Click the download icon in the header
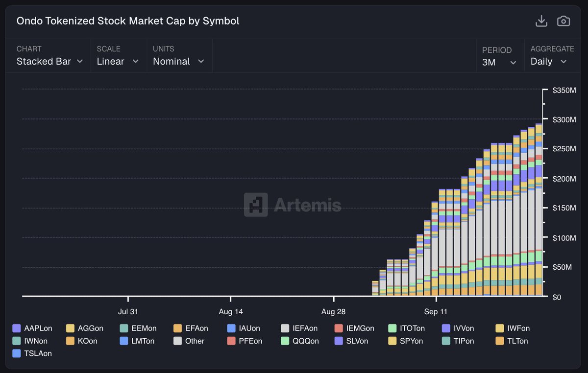Screen dimensions: 588x373 (541, 21)
